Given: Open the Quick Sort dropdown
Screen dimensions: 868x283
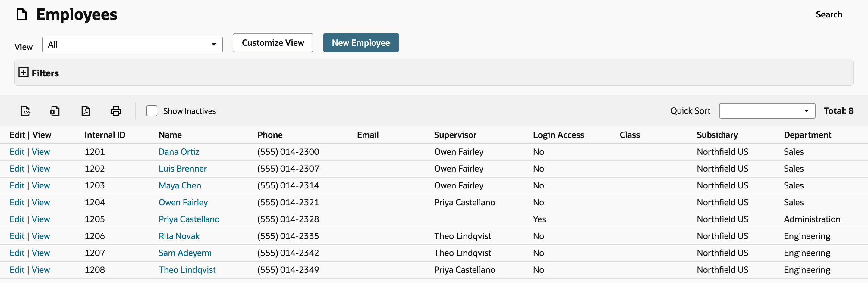Looking at the screenshot, I should pyautogui.click(x=767, y=111).
